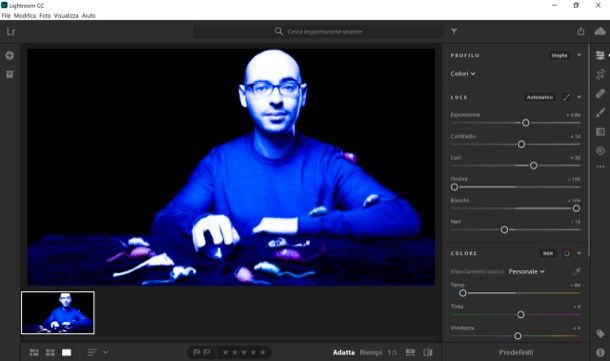Show the filmstrip toggle icon
Viewport: 610px width, 361px height.
[x=410, y=352]
